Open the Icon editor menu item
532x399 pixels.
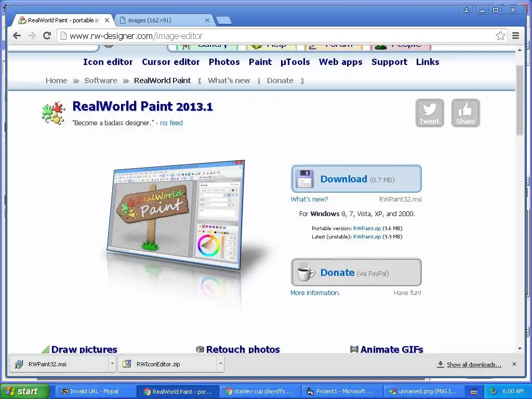(108, 62)
